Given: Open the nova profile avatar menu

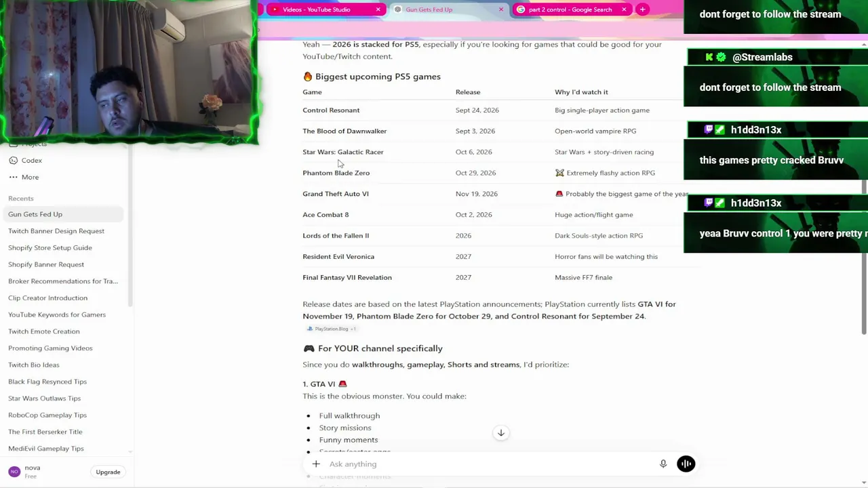Looking at the screenshot, I should coord(14,472).
